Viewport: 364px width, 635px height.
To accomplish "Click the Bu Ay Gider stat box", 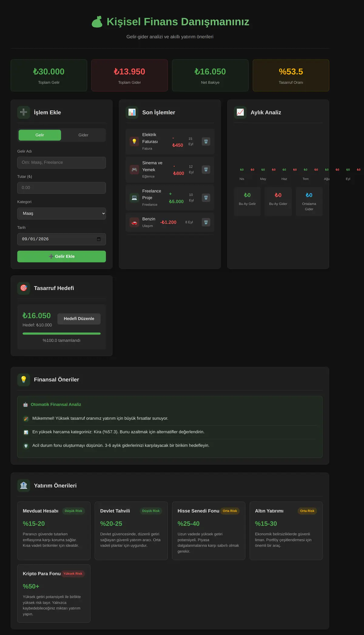I will click(278, 202).
